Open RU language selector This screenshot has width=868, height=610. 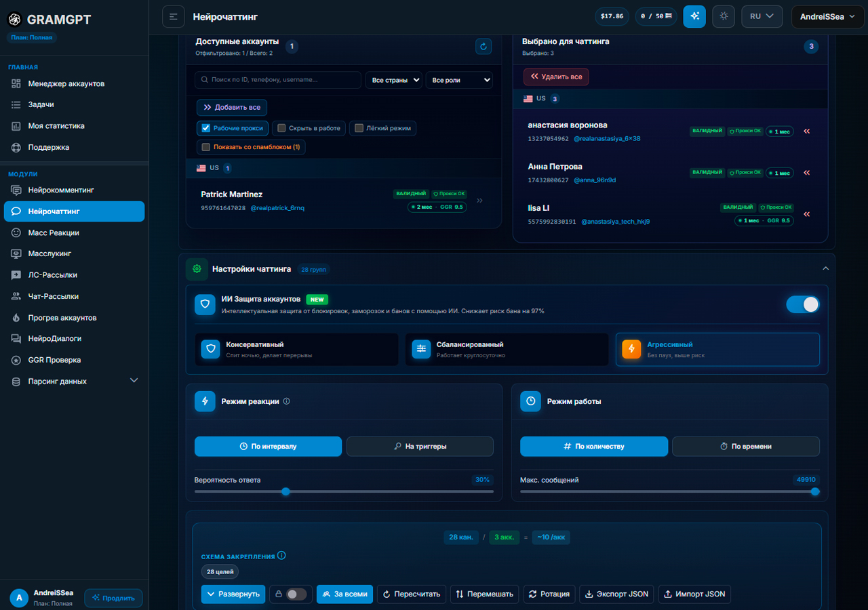click(762, 16)
